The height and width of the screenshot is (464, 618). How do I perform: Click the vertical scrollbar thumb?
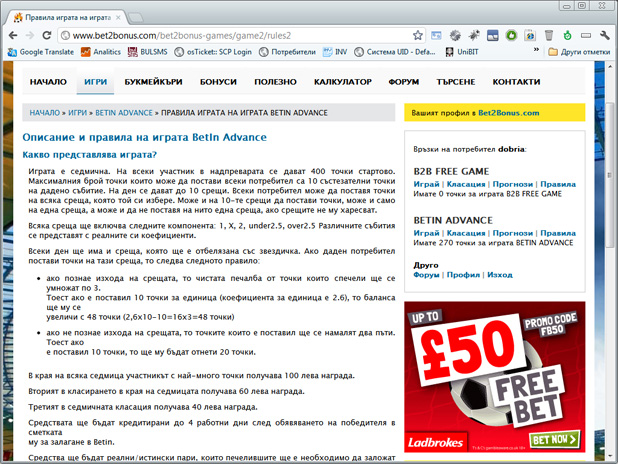point(609,175)
